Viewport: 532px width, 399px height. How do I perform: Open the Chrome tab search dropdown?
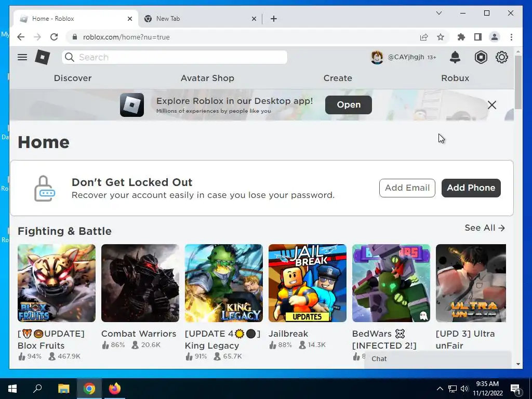[x=438, y=13]
